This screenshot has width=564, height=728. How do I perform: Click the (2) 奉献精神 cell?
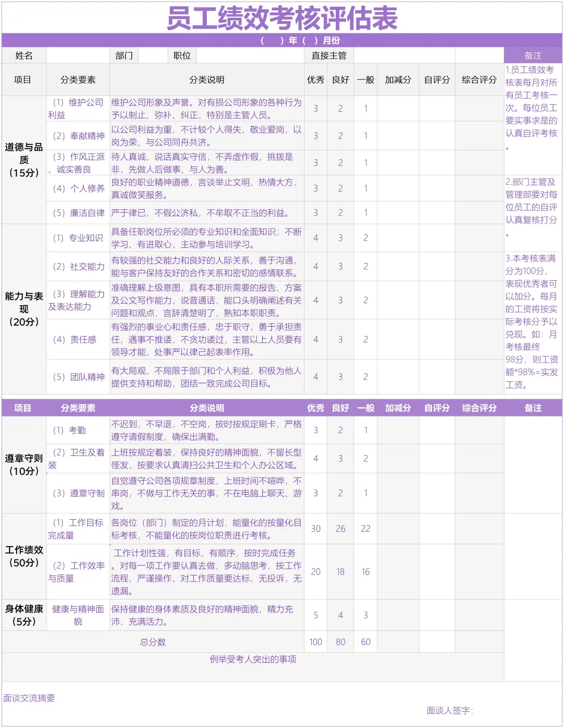[x=78, y=136]
